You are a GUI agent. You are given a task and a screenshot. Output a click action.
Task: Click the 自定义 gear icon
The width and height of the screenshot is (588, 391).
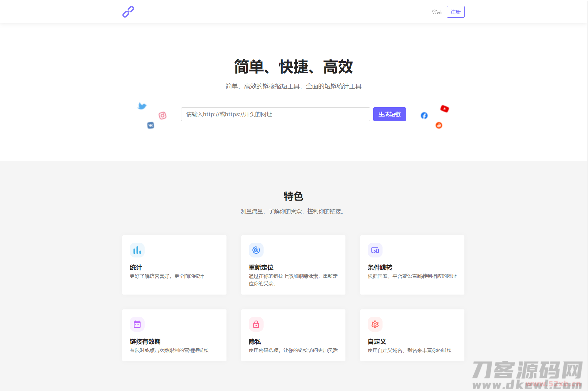[x=375, y=324]
